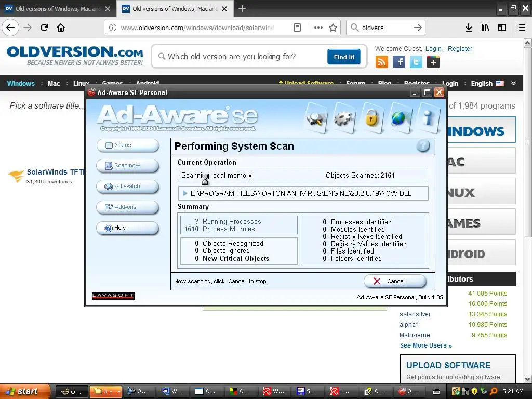Select the Windows nav menu item
532x399 pixels.
21,84
